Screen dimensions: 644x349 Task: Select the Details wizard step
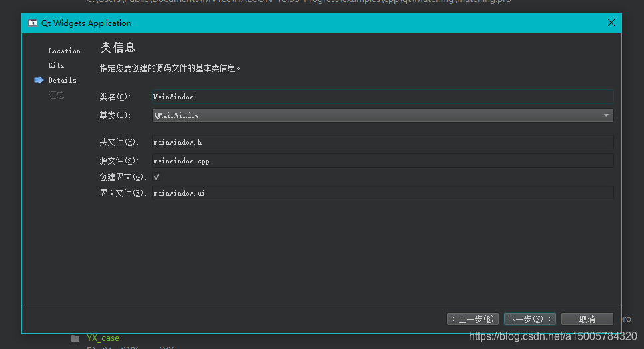[x=62, y=80]
